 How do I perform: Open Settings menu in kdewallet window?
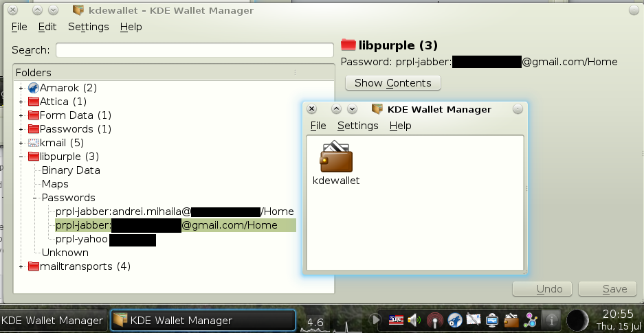point(88,27)
